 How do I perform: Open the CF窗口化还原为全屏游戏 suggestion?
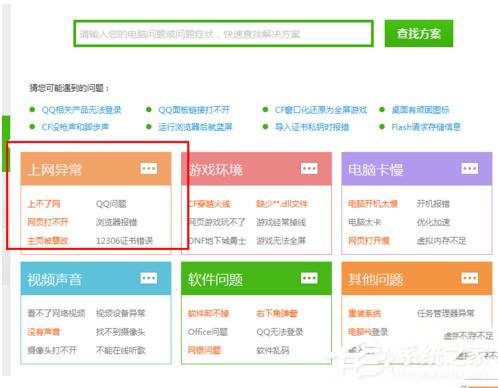point(321,110)
